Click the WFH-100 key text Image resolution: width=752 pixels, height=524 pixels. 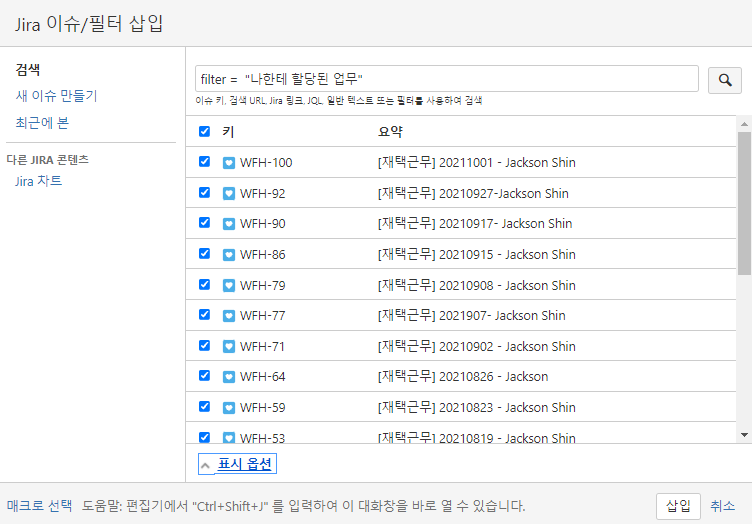click(266, 163)
